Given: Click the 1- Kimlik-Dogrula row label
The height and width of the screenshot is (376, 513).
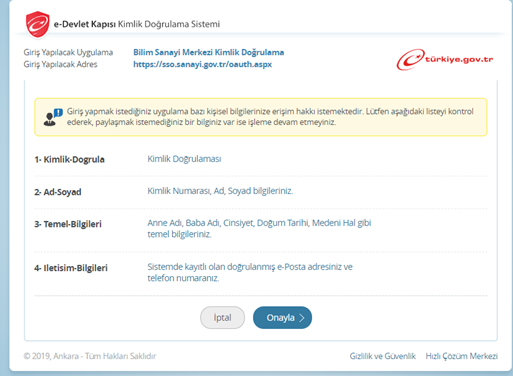Looking at the screenshot, I should [x=69, y=159].
